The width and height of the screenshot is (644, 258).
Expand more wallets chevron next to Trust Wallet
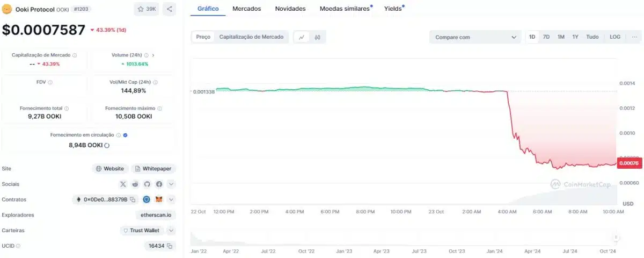click(171, 231)
